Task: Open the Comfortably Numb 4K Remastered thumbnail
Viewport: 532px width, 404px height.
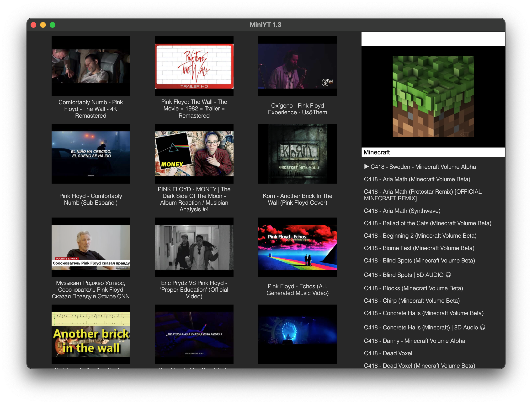Action: pos(91,66)
